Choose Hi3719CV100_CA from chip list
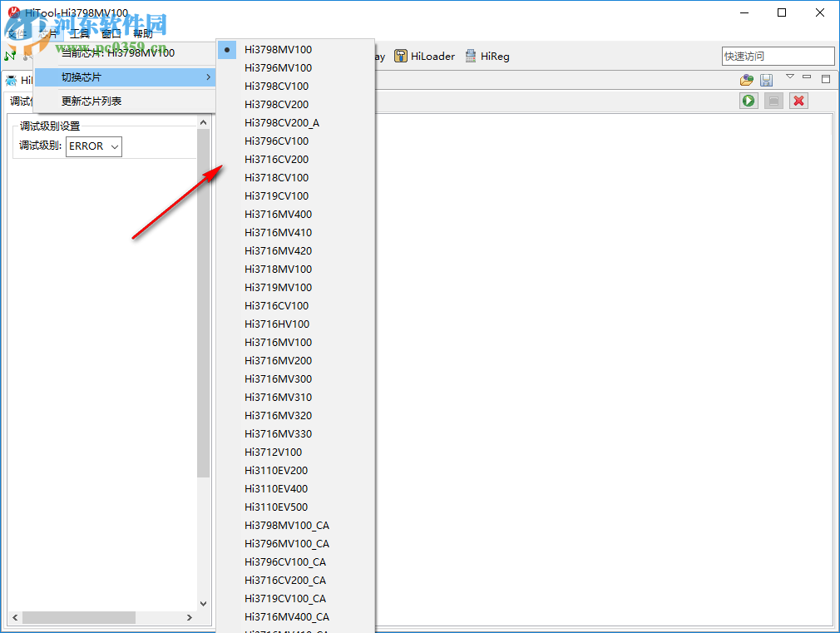The width and height of the screenshot is (840, 633). point(295,599)
